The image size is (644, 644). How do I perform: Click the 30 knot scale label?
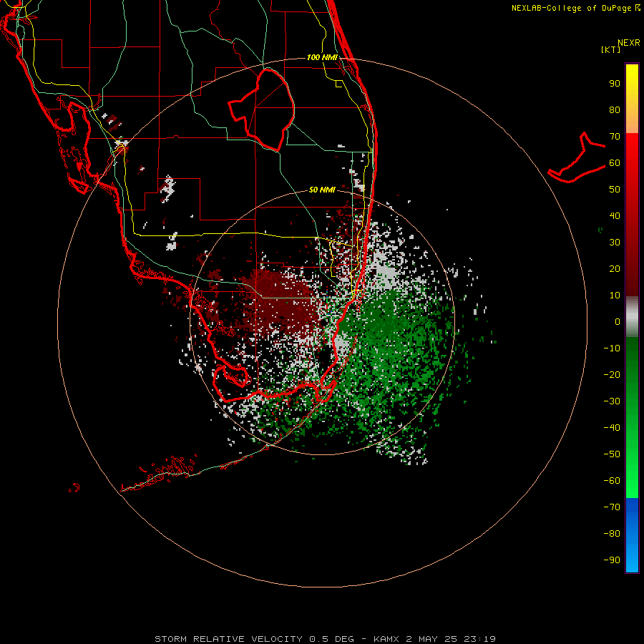615,243
